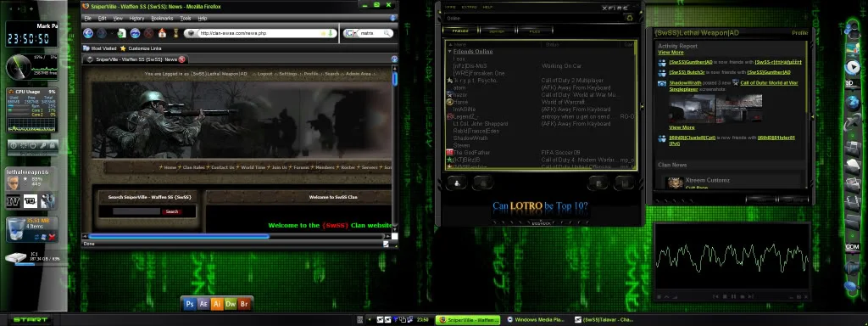
Task: Stop loading page in Firefox
Action: pos(149,33)
